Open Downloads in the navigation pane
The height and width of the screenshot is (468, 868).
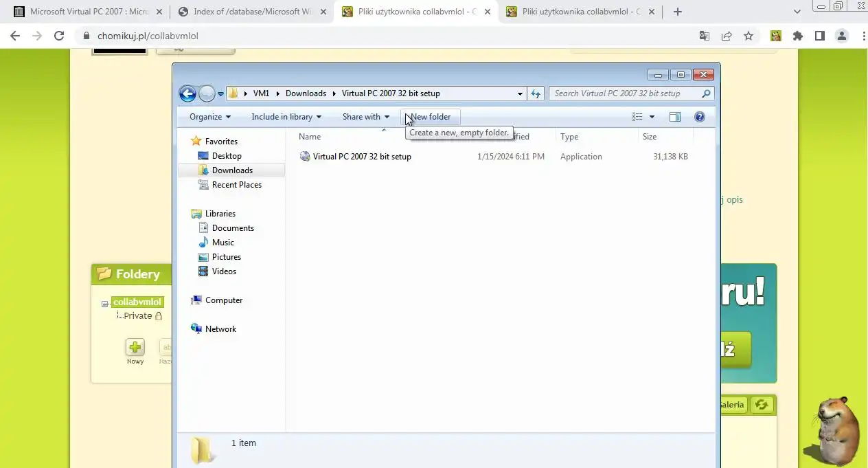point(232,170)
